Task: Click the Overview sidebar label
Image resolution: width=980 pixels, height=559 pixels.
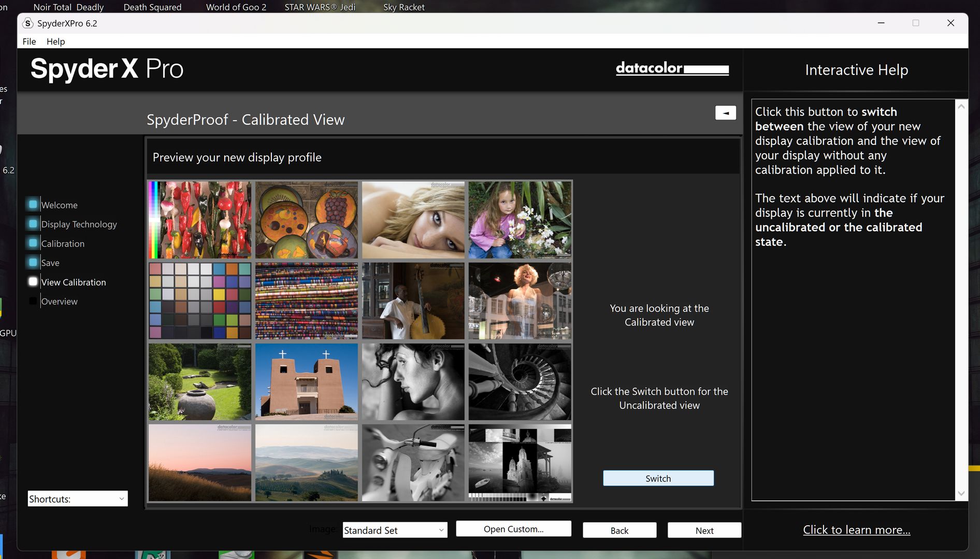Action: click(x=60, y=301)
